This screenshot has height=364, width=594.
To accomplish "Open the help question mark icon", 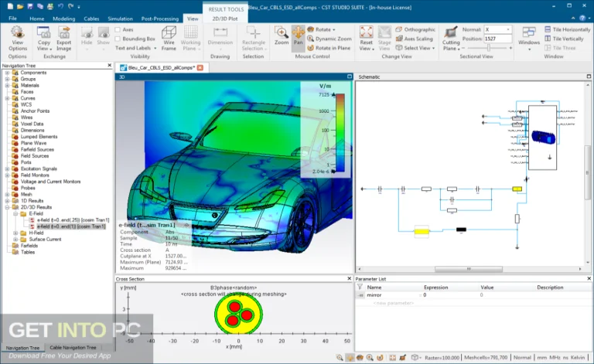I will pyautogui.click(x=583, y=19).
